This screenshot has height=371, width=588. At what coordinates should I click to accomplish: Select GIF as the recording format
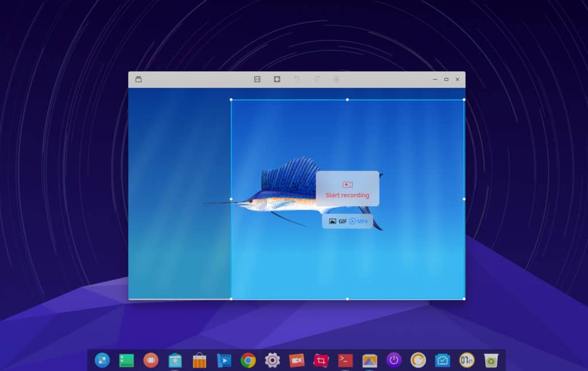pyautogui.click(x=338, y=221)
